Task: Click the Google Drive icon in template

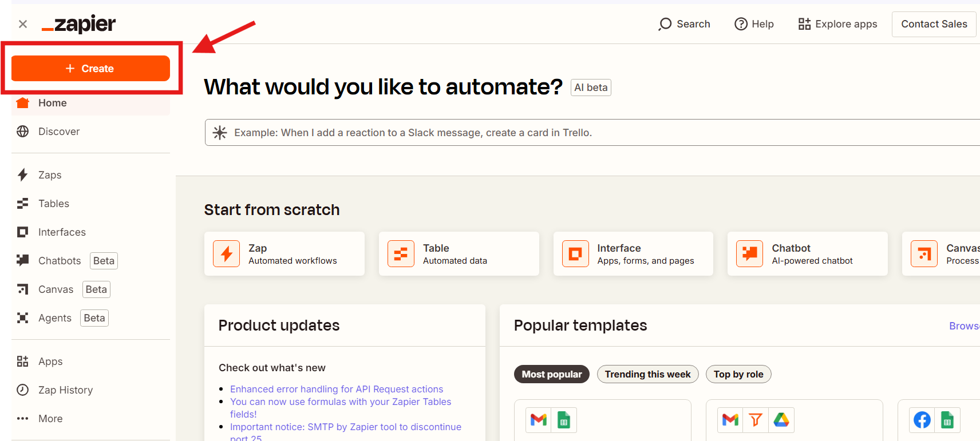Action: [x=781, y=420]
